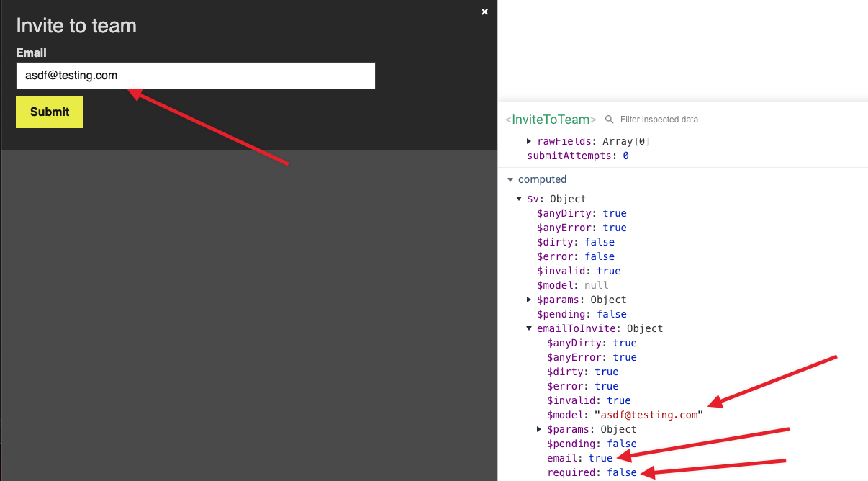This screenshot has width=868, height=481.
Task: Select $pending: false under emailToInvite
Action: tap(592, 444)
